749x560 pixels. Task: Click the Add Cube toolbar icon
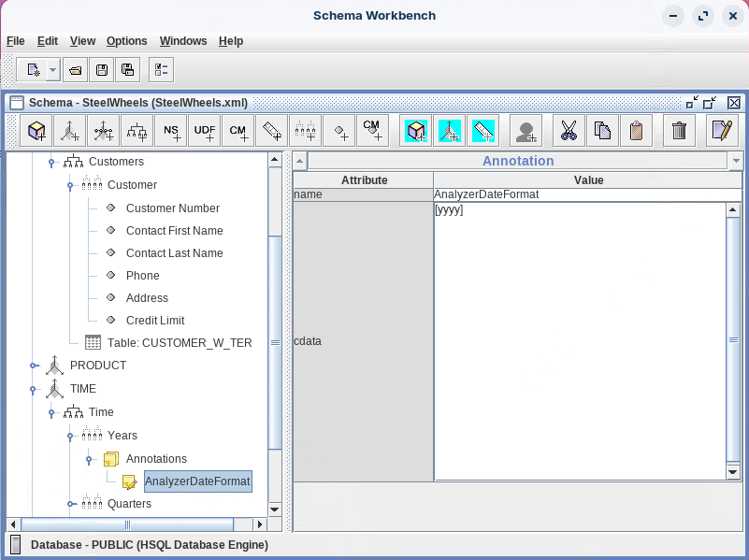38,132
